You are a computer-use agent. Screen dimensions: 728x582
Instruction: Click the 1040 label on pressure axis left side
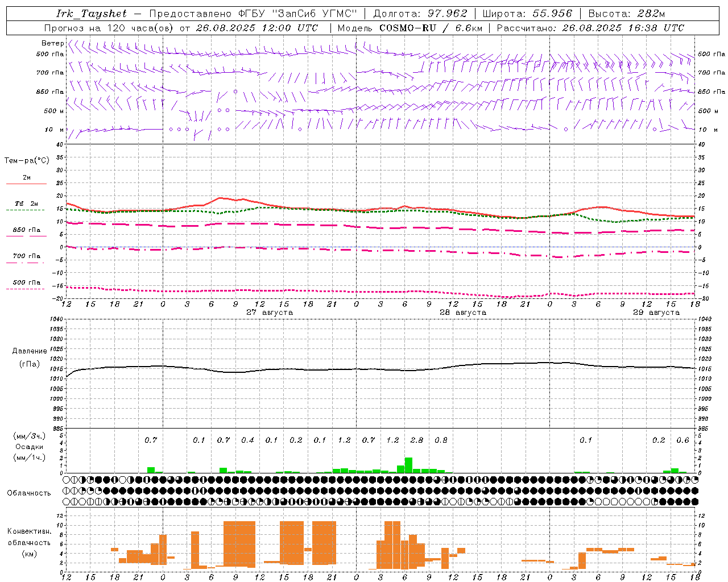point(56,319)
